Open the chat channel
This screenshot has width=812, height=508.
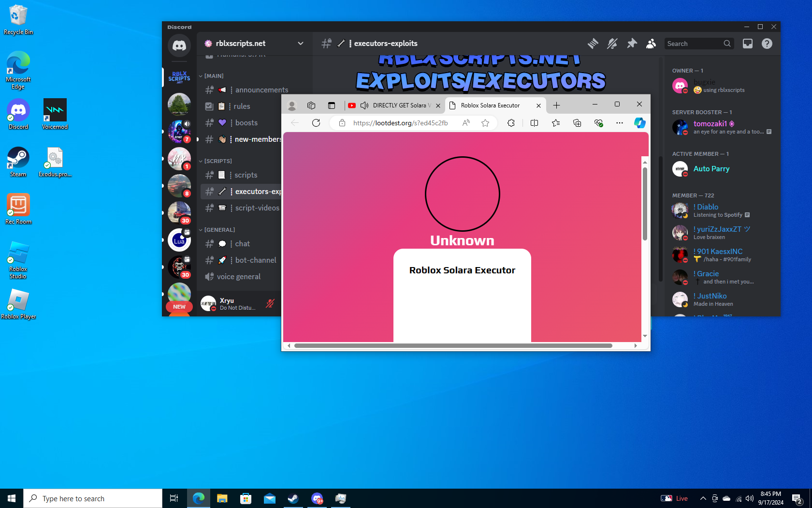[x=242, y=244]
